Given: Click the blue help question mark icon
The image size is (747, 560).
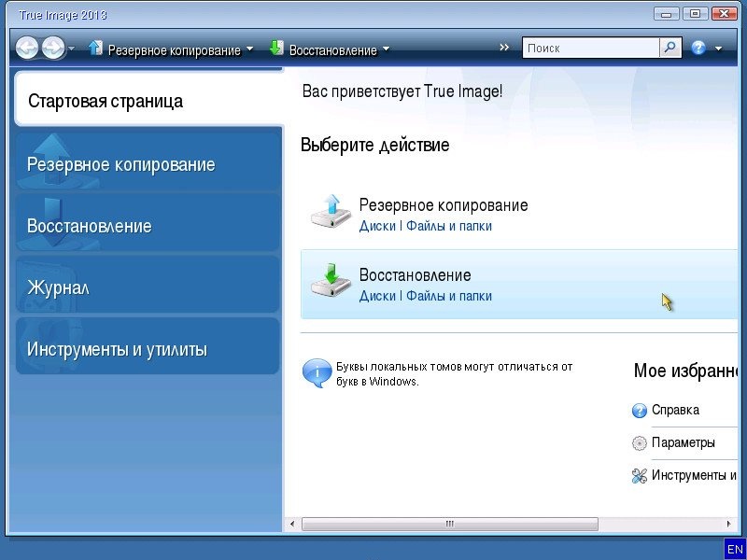Looking at the screenshot, I should [x=698, y=48].
